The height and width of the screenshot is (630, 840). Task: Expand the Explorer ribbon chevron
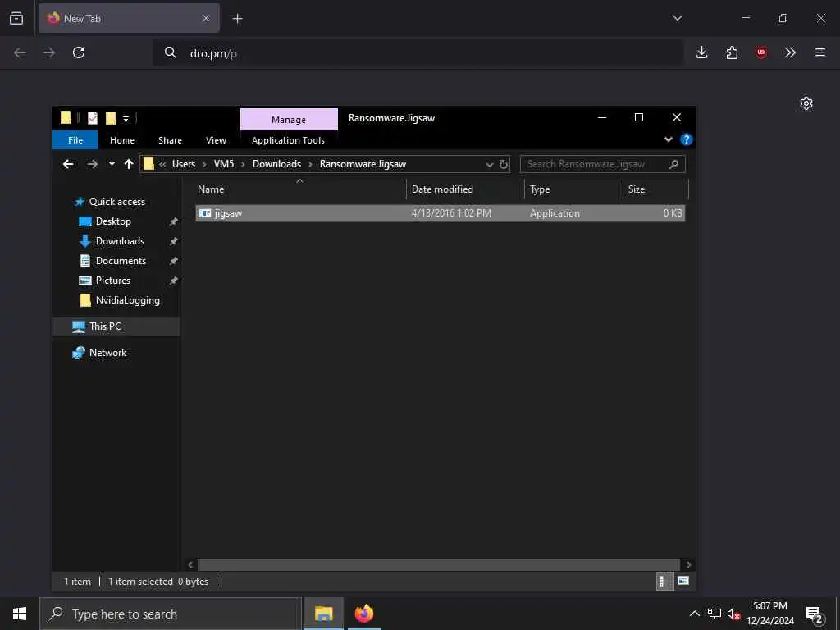[668, 139]
